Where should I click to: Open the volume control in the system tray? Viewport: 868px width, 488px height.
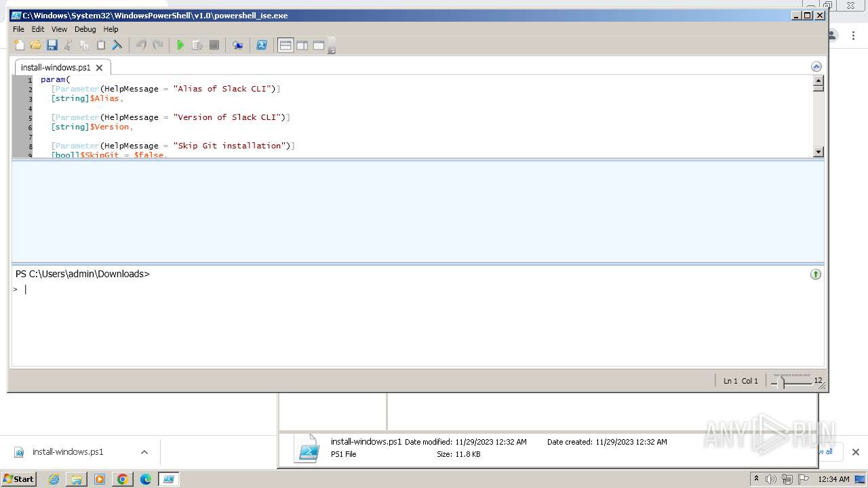click(771, 479)
